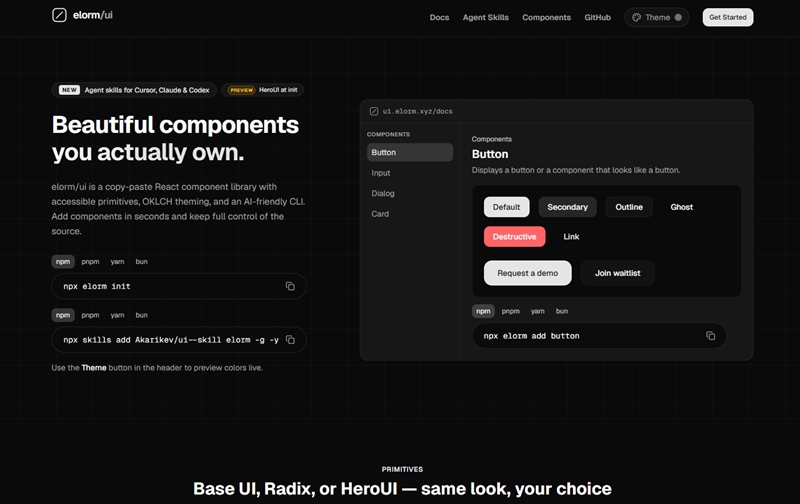Click the ui.elorm.xyz/docs address text
This screenshot has height=504, width=800.
(x=417, y=111)
